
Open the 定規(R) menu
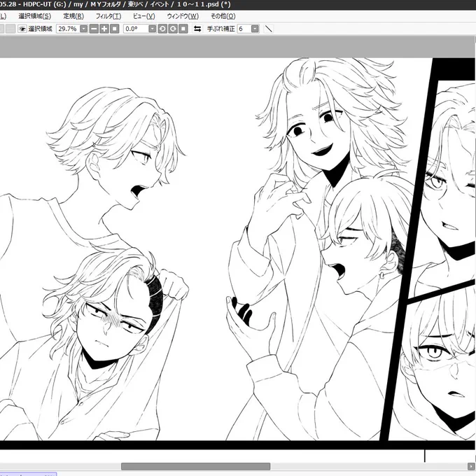[73, 16]
